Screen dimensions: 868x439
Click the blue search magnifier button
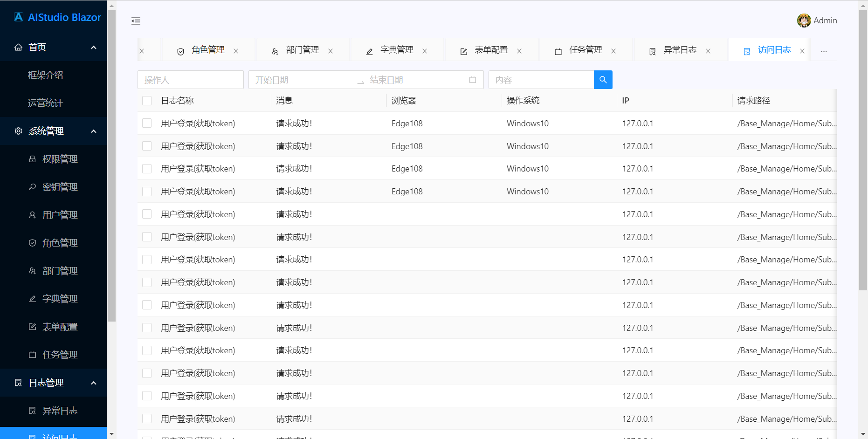tap(603, 79)
